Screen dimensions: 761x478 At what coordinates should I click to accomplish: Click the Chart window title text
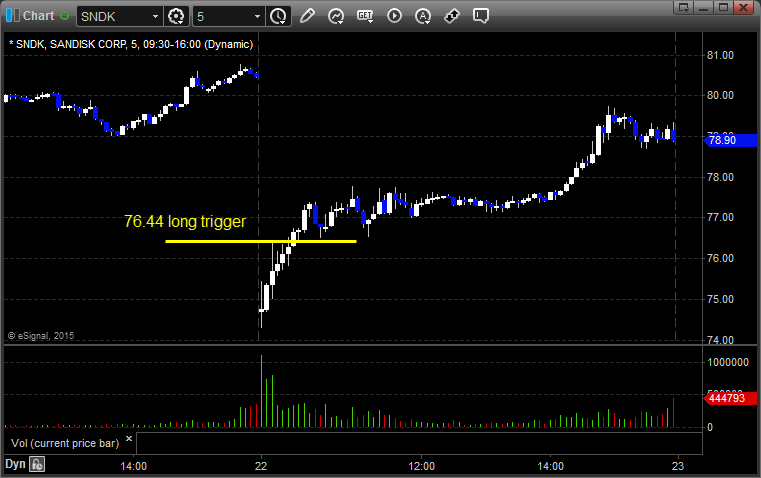point(38,16)
